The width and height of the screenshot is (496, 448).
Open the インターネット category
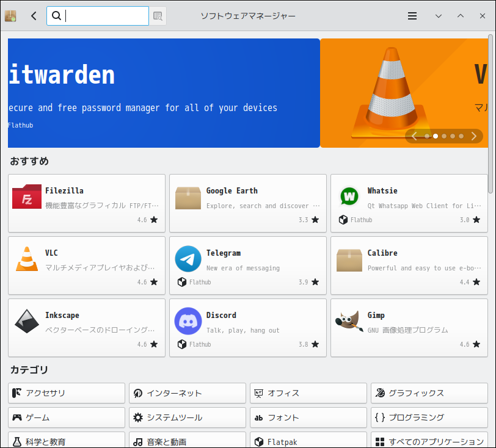point(188,393)
